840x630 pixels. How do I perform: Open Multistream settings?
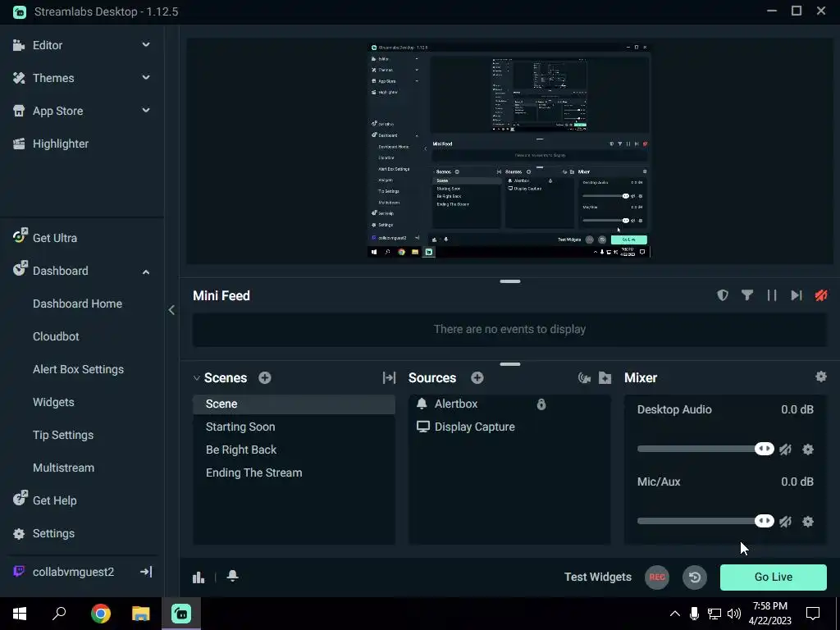pyautogui.click(x=64, y=468)
